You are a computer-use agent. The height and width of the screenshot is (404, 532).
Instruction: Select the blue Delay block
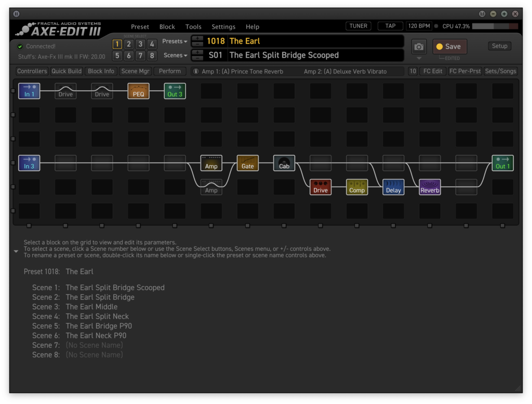[x=393, y=187]
